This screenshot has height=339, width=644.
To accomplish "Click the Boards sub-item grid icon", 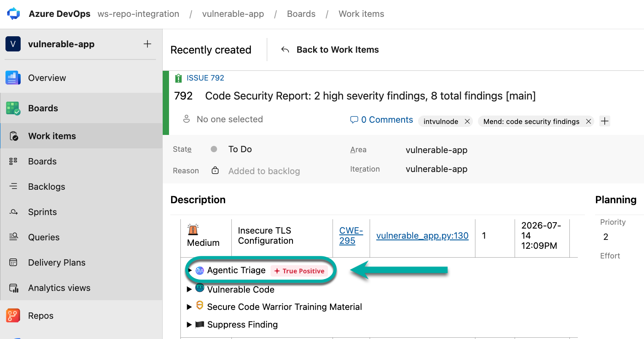I will pyautogui.click(x=13, y=161).
